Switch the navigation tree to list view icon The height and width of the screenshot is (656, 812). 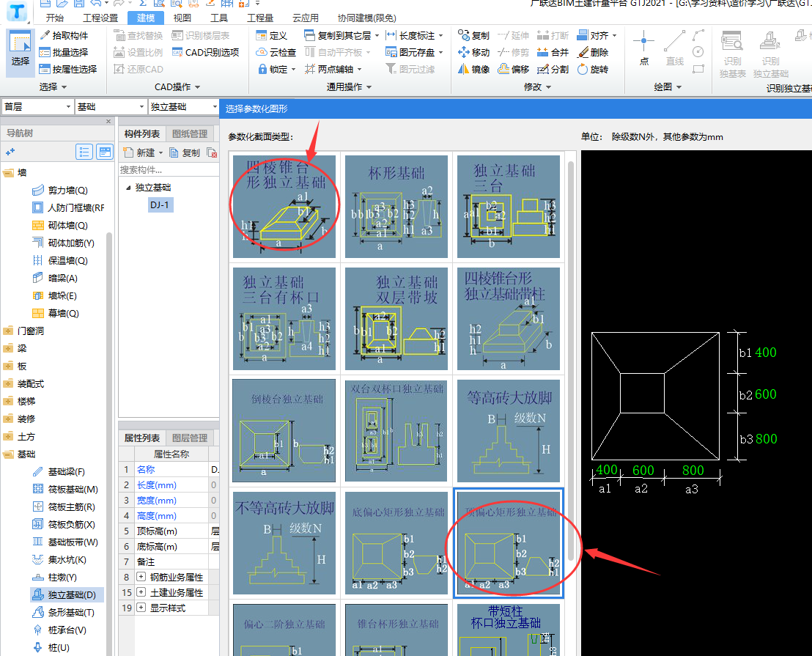[84, 152]
